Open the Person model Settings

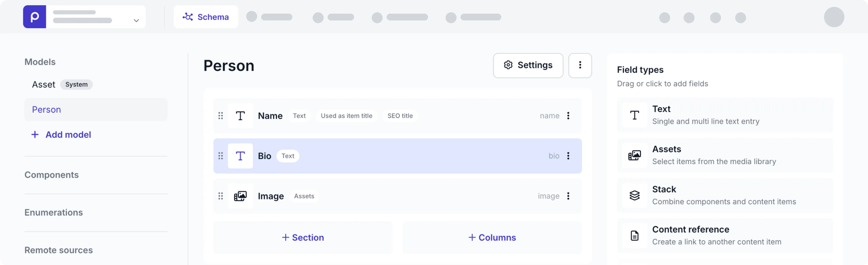click(x=528, y=65)
